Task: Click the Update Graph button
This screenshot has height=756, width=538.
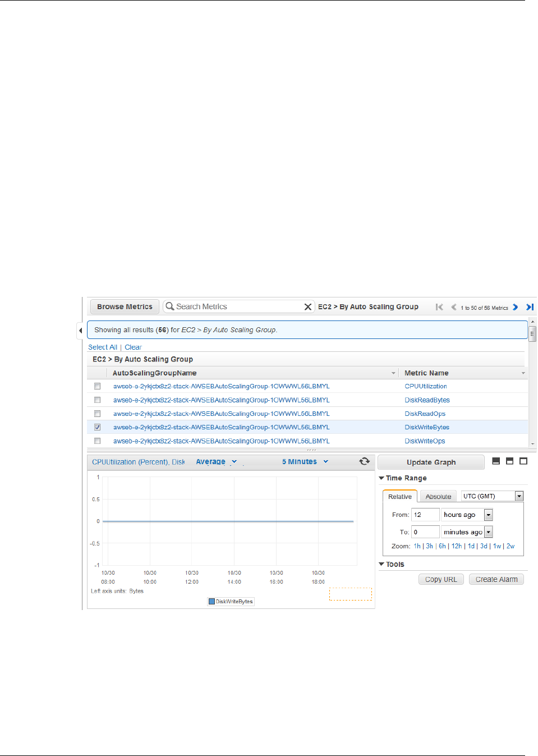Action: tap(431, 462)
